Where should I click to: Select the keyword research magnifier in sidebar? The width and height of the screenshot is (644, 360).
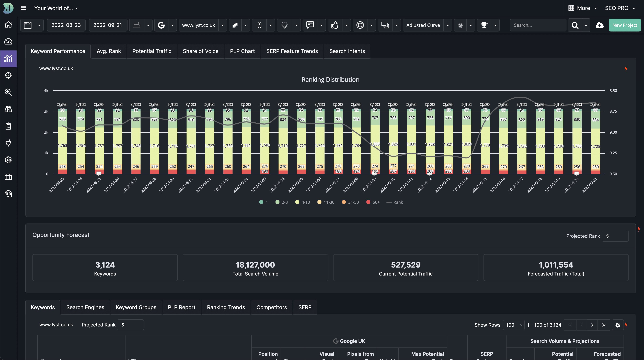point(8,92)
